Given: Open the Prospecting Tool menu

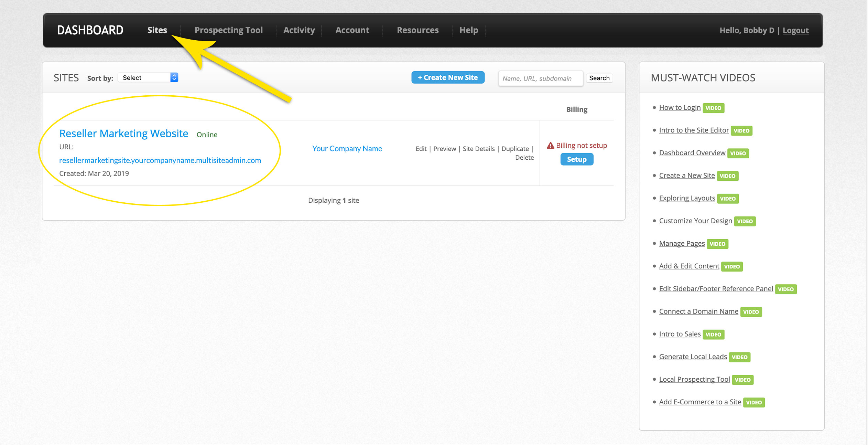Looking at the screenshot, I should click(229, 30).
